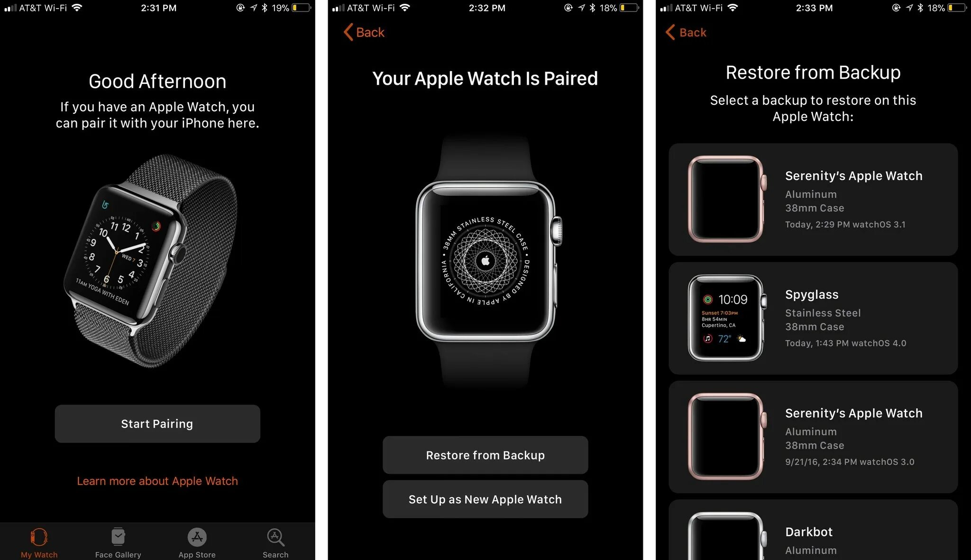Select Restore from Backup option
Viewport: 971px width, 560px height.
tap(485, 455)
